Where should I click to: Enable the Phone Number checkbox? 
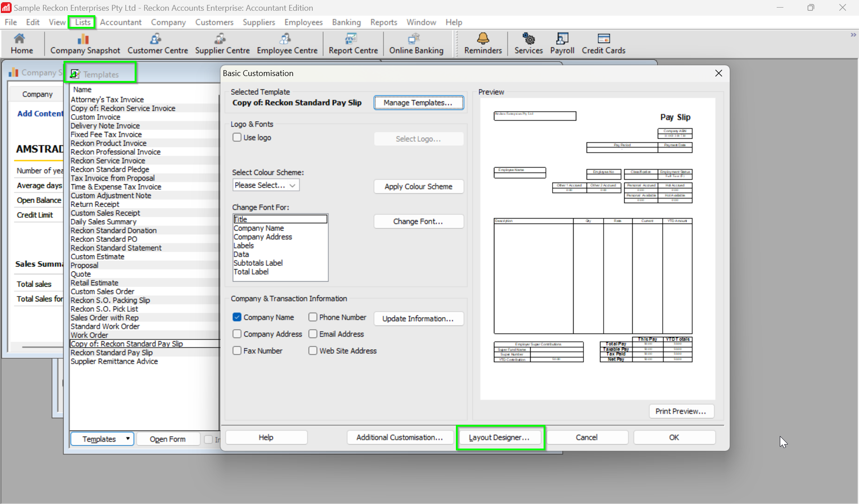tap(313, 317)
